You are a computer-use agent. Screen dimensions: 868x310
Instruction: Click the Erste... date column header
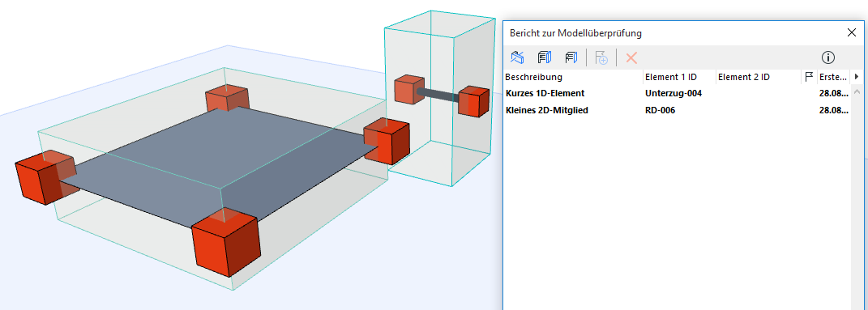click(x=833, y=77)
